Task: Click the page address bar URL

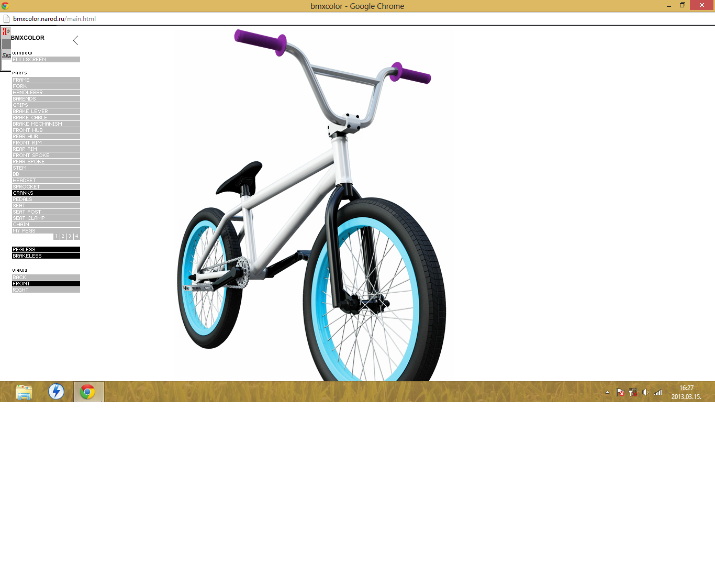Action: tap(54, 19)
